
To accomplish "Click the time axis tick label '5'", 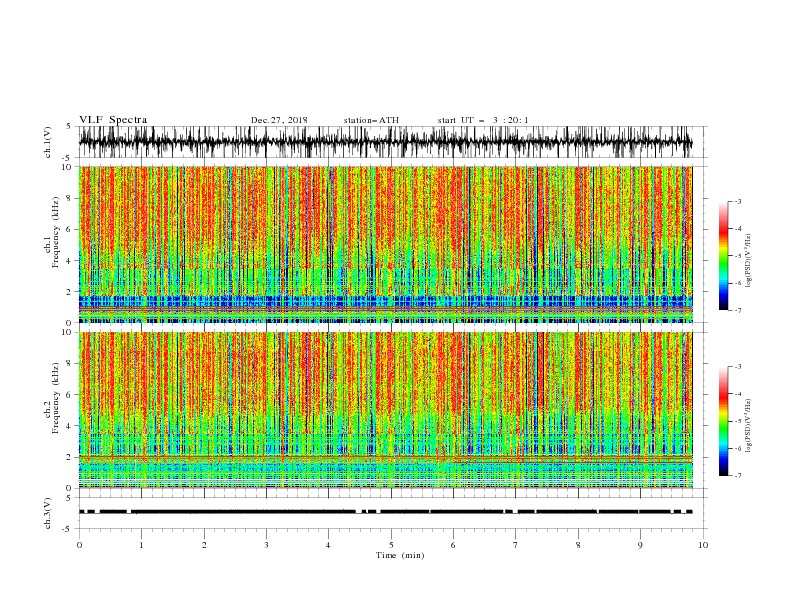I will pyautogui.click(x=391, y=545).
